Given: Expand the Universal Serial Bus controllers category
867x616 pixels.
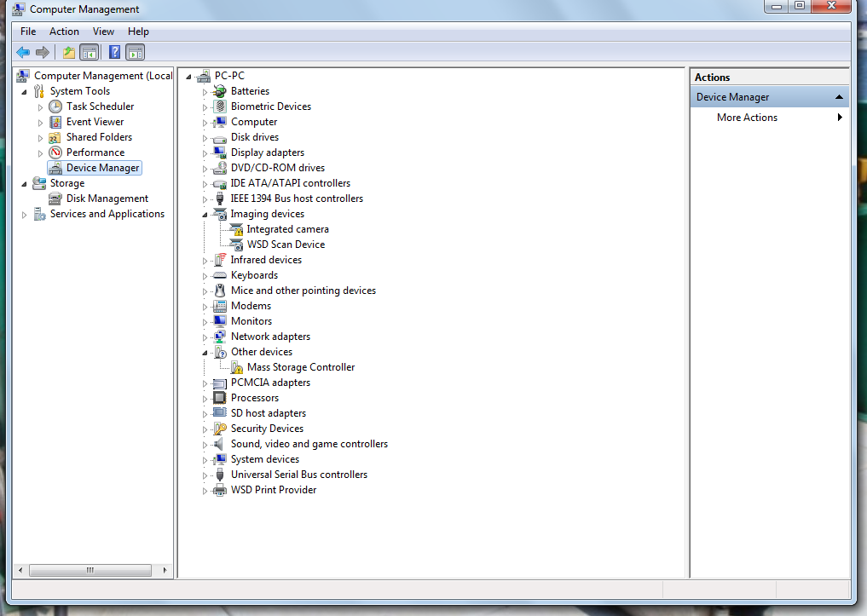Looking at the screenshot, I should [205, 475].
